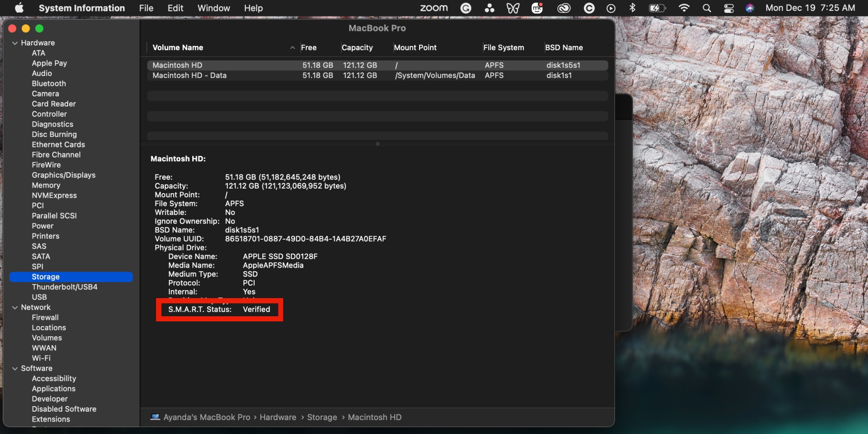The width and height of the screenshot is (868, 434).
Task: Open the Window menu
Action: coord(214,8)
